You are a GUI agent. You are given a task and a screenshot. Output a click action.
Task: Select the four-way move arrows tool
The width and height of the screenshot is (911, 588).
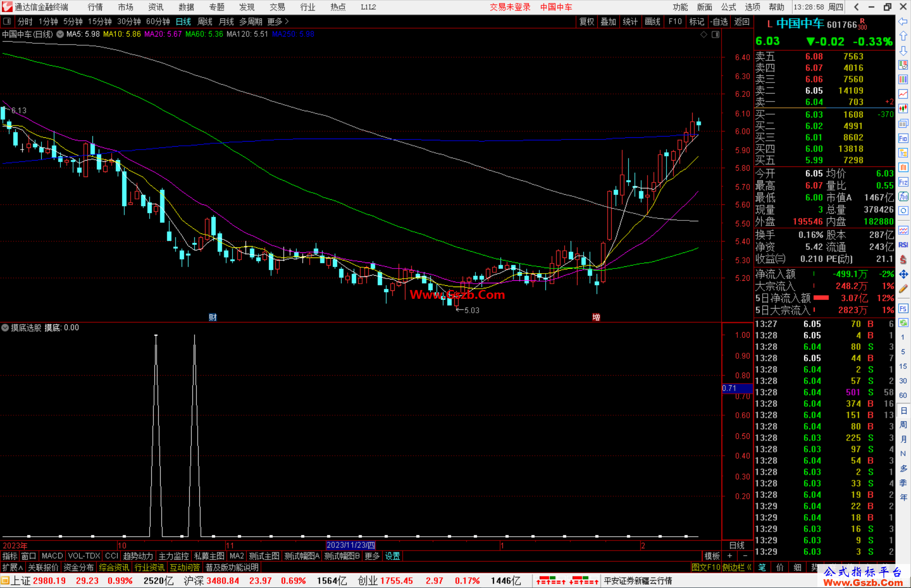click(903, 274)
